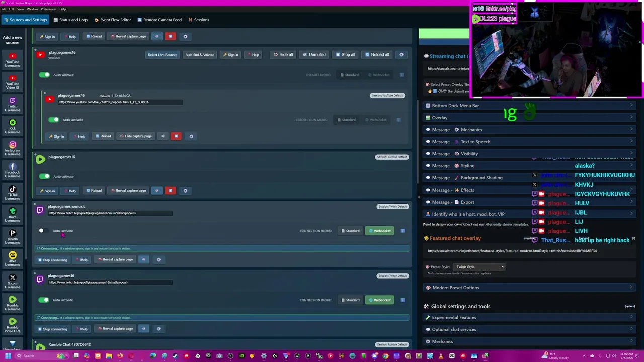Toggle Auto-activate for plaguegames16 Rumble source

click(x=44, y=176)
